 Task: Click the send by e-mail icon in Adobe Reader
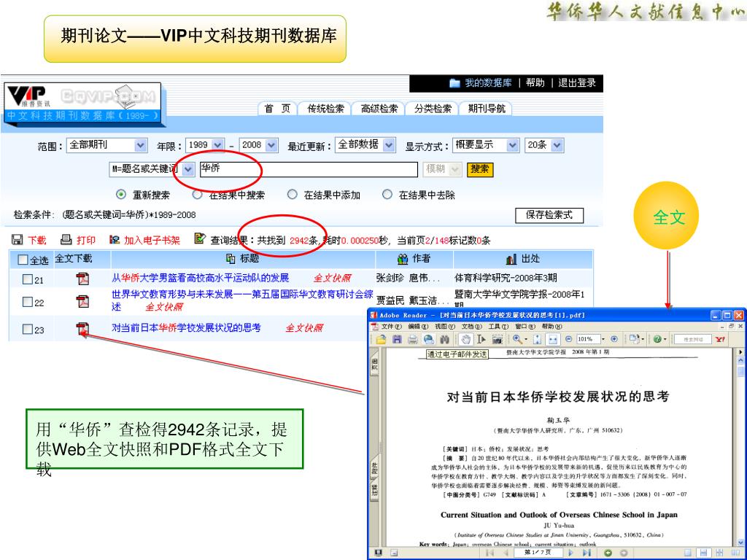(428, 339)
